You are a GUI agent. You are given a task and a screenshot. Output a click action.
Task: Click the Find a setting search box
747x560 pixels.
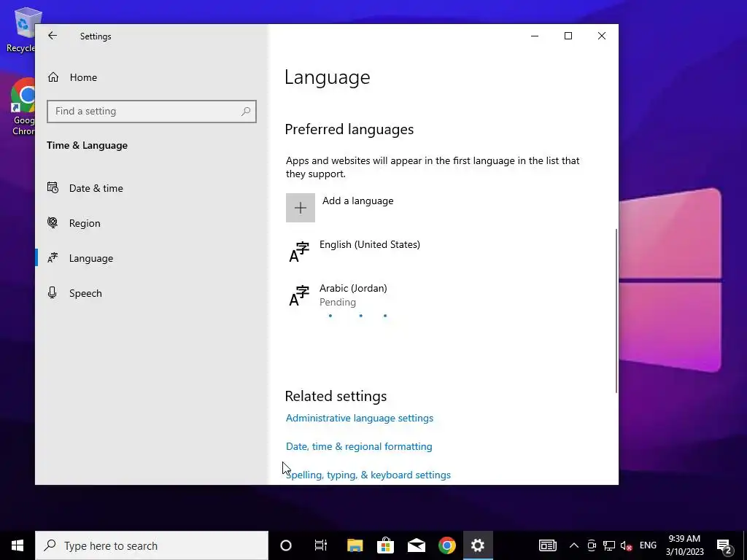tap(152, 111)
